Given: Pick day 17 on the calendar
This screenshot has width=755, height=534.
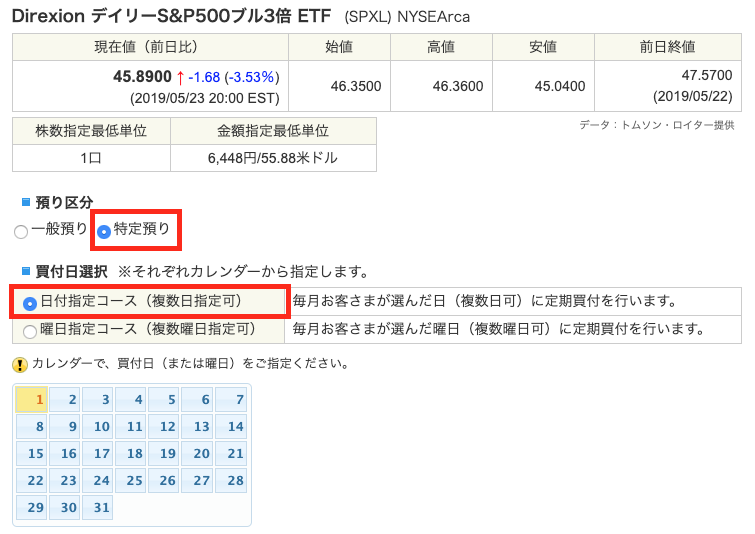Looking at the screenshot, I should (98, 454).
